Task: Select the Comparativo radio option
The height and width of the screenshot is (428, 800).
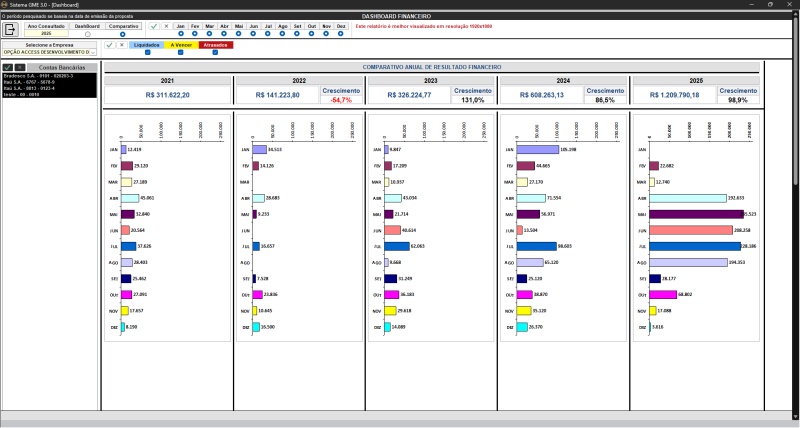Action: 123,34
